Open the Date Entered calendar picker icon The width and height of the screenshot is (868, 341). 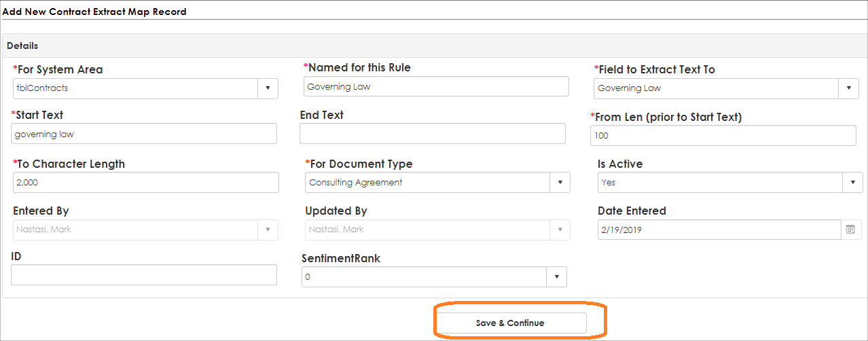coord(850,230)
